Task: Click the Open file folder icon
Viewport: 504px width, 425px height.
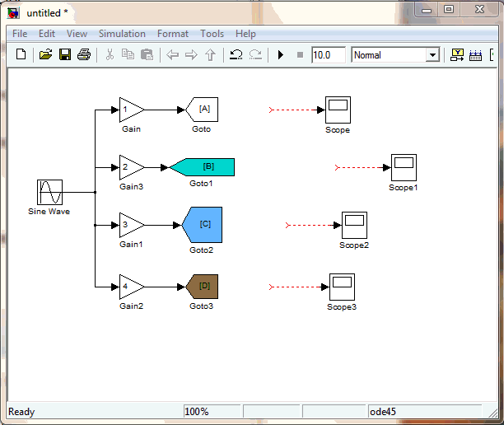Action: tap(46, 55)
